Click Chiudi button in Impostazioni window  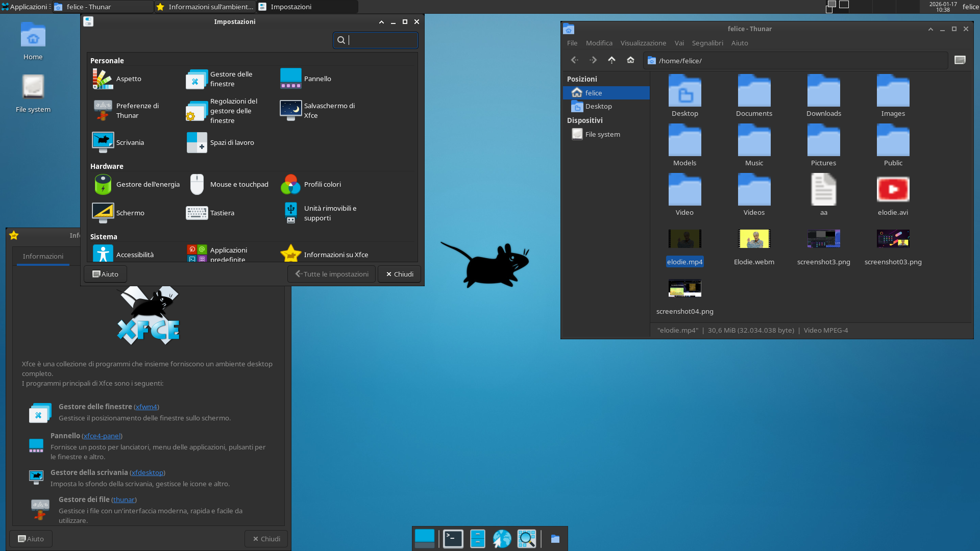click(399, 274)
